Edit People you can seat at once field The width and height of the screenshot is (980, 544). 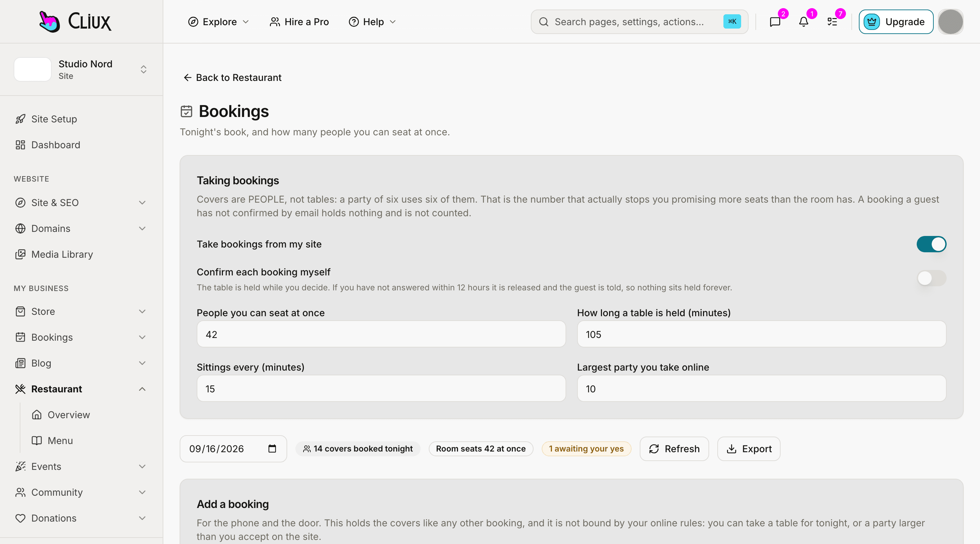381,334
